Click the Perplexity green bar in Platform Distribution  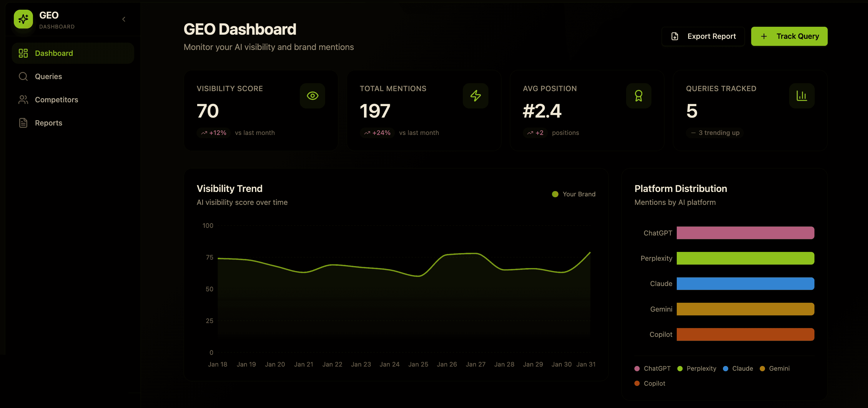745,258
